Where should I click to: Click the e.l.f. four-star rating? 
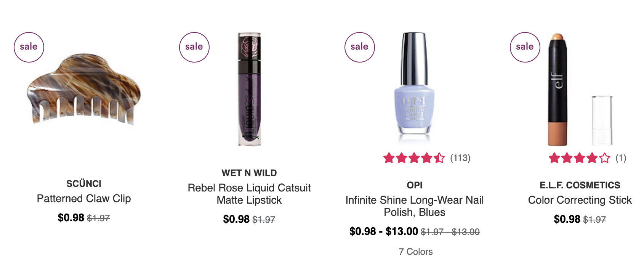580,158
